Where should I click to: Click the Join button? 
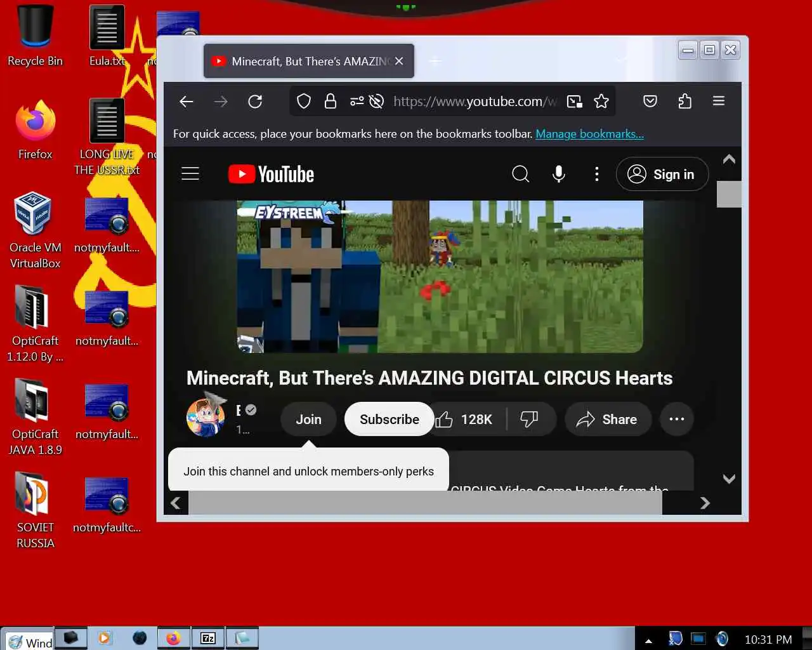tap(308, 419)
